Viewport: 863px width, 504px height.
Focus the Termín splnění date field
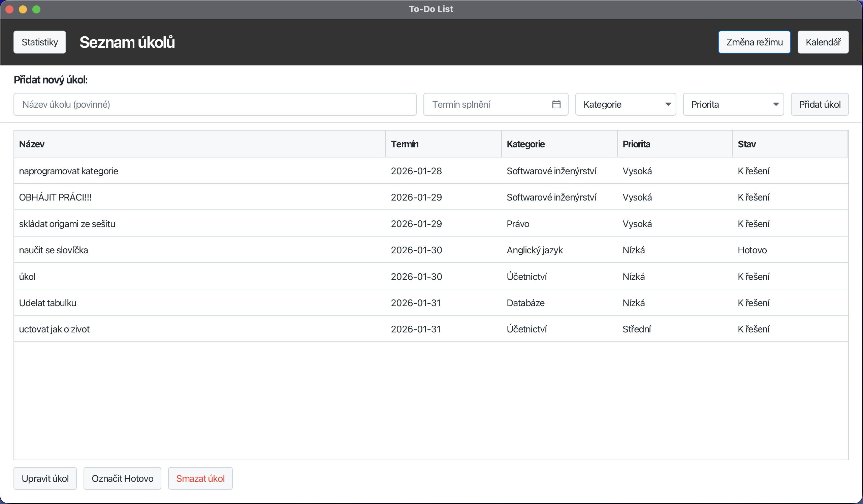486,104
